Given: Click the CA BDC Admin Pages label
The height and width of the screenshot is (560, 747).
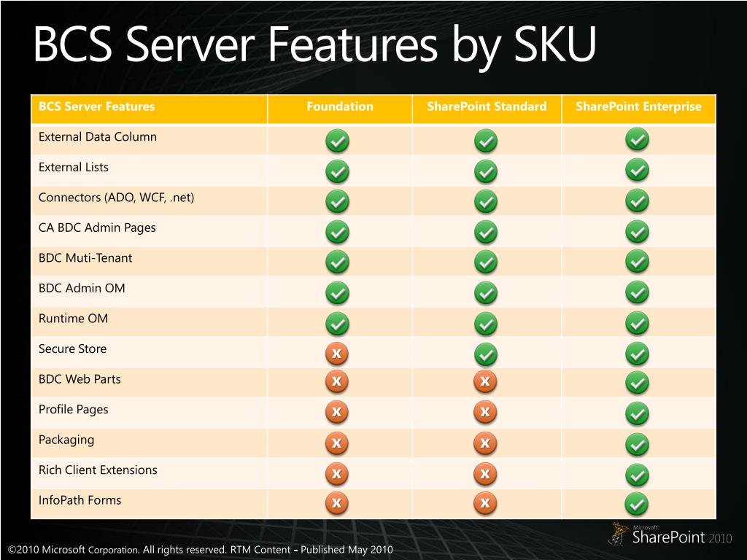Looking at the screenshot, I should [x=97, y=227].
